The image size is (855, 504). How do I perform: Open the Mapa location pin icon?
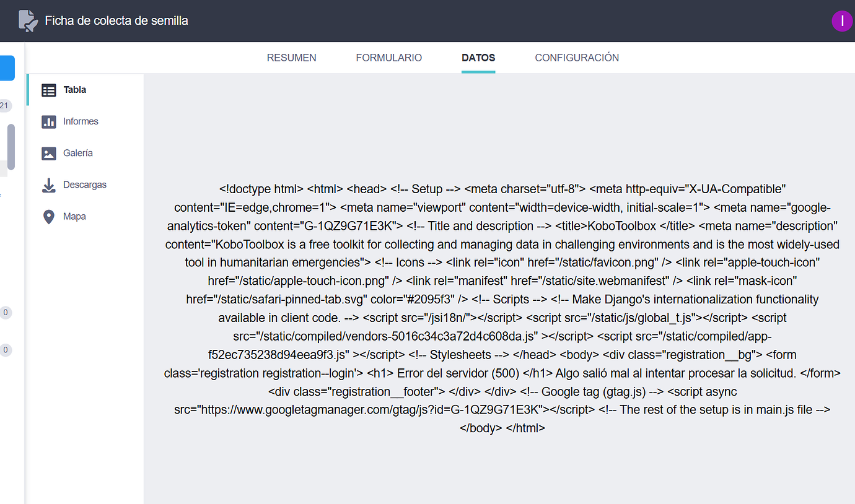[48, 216]
